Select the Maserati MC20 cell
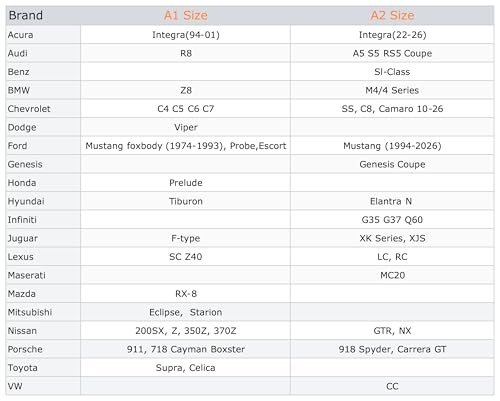This screenshot has width=500, height=401. (392, 275)
